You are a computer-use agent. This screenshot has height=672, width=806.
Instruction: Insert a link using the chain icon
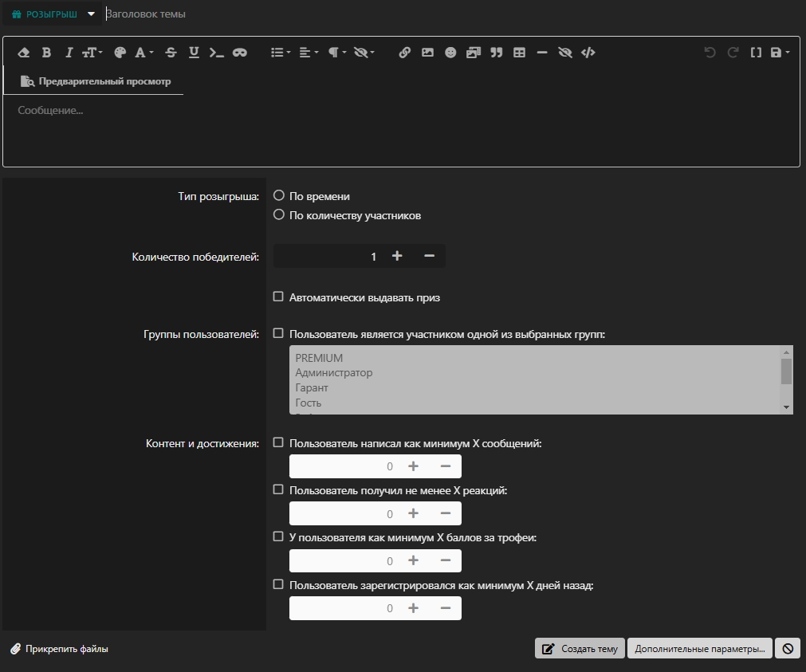(x=404, y=52)
